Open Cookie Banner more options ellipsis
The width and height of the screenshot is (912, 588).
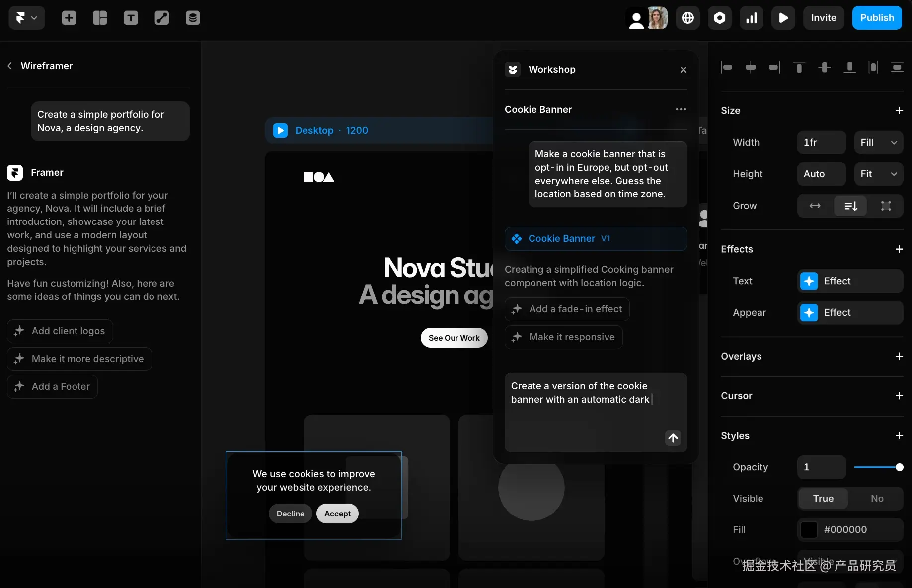point(681,109)
